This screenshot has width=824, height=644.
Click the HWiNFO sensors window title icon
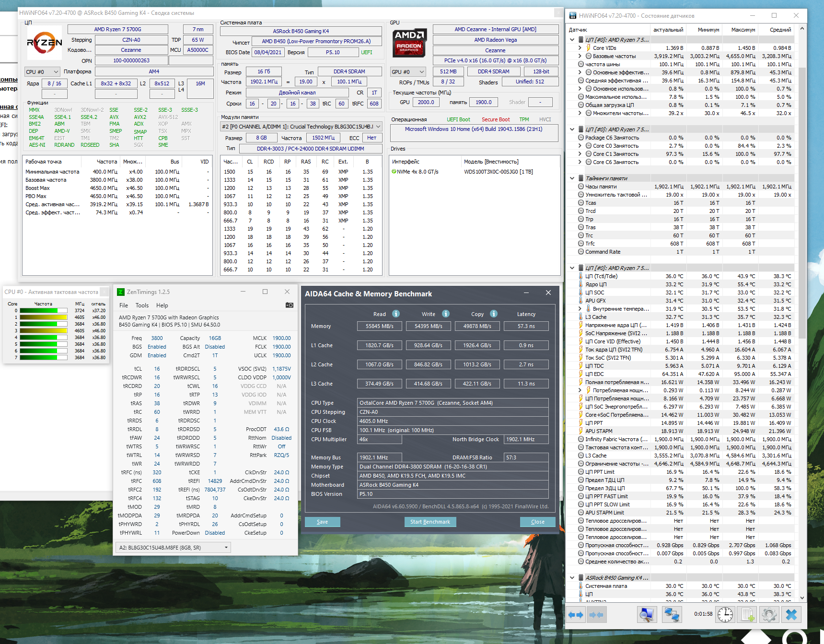click(573, 15)
